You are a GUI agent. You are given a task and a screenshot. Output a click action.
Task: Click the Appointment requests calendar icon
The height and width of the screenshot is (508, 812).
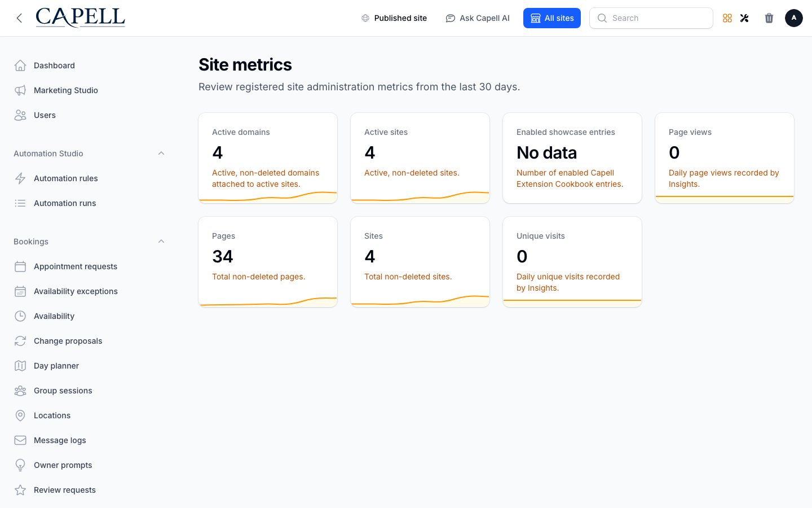(x=20, y=266)
